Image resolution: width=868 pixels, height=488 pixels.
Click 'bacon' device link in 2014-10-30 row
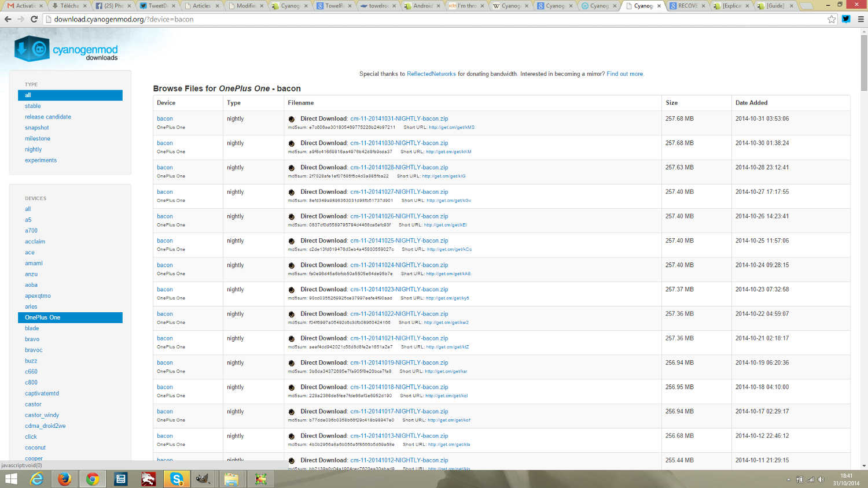pos(165,143)
